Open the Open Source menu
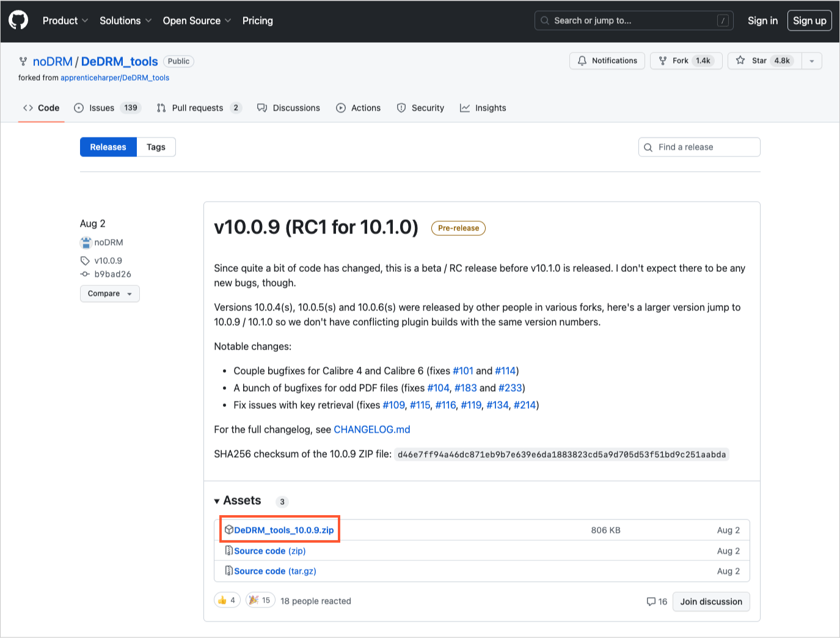Viewport: 840px width, 638px height. [x=197, y=21]
